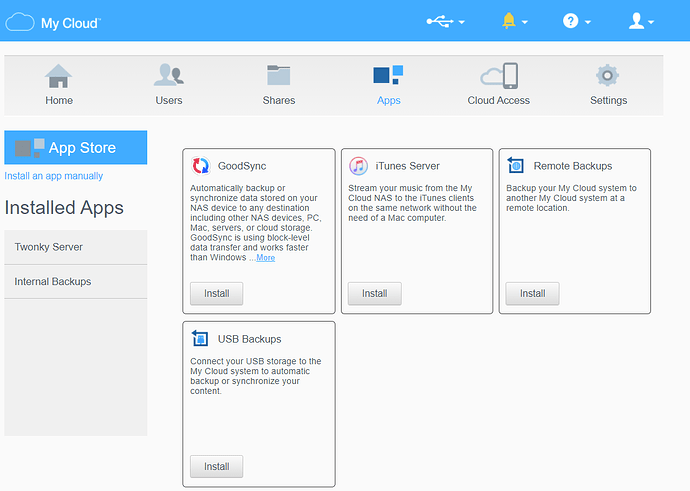Click the App Store squares icon
This screenshot has width=690, height=491.
[29, 148]
